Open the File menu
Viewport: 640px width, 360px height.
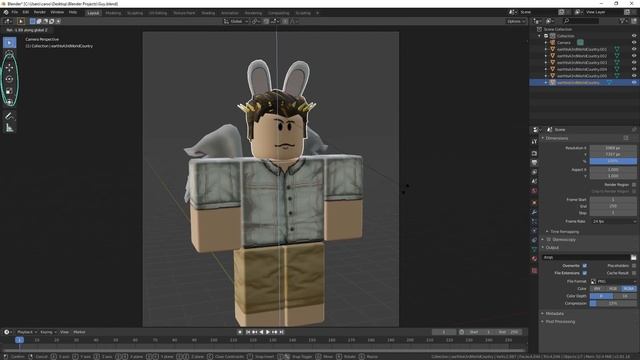15,12
